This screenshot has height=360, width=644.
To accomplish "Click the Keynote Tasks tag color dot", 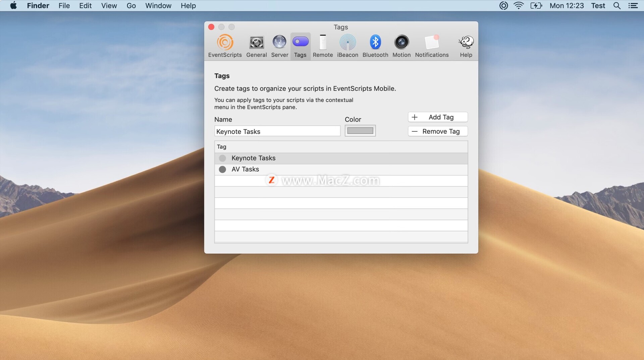I will 222,158.
